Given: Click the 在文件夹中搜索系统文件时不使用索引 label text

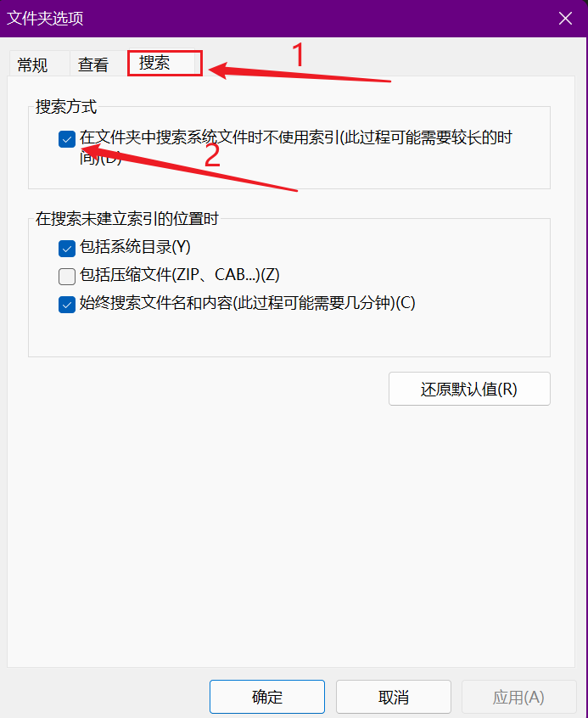Looking at the screenshot, I should click(x=296, y=147).
